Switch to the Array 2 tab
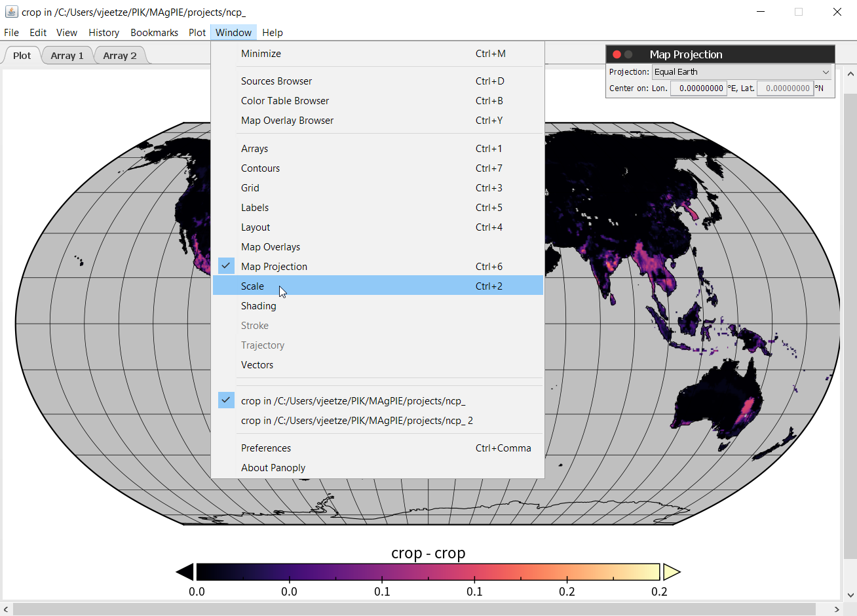 (x=120, y=56)
